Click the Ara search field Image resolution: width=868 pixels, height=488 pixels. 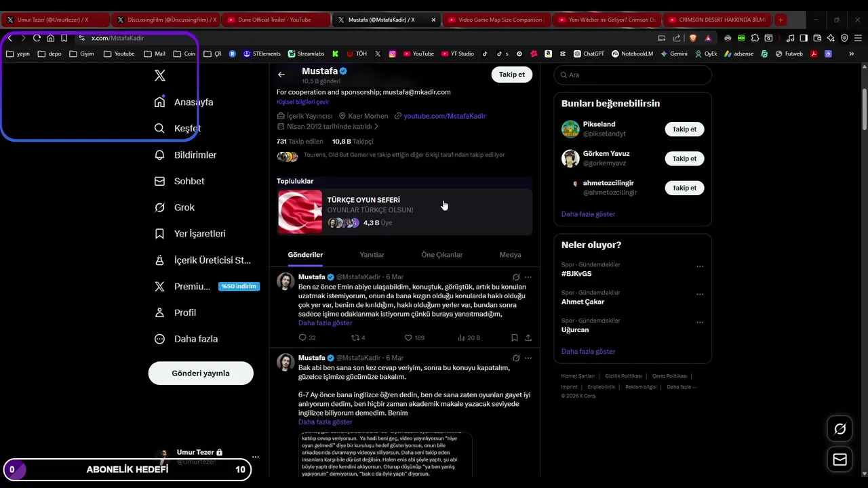tap(633, 75)
